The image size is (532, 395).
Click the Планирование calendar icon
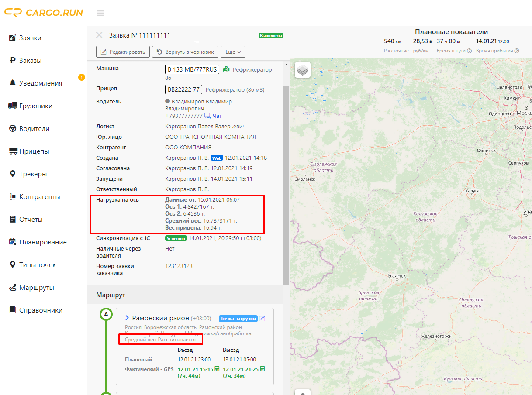click(13, 242)
